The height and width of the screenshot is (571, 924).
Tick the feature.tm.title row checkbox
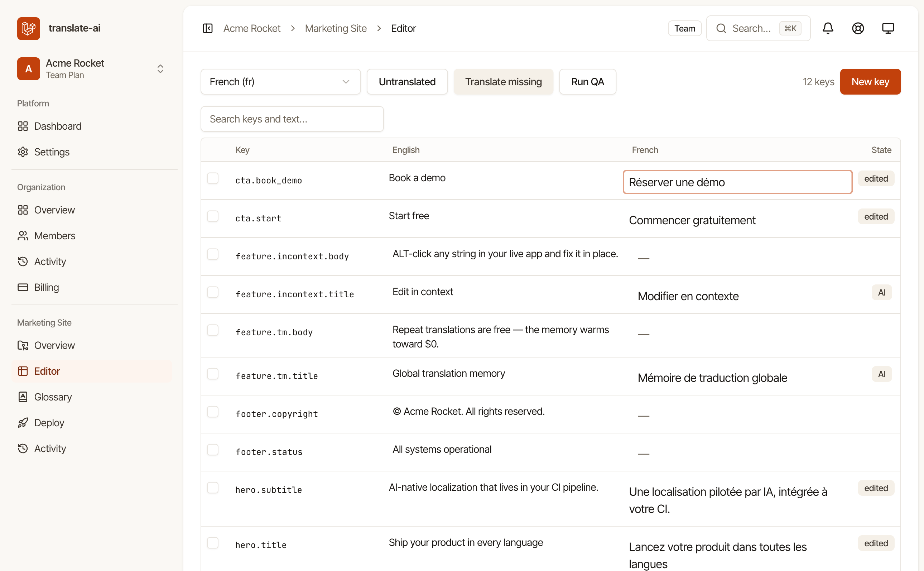pyautogui.click(x=213, y=374)
